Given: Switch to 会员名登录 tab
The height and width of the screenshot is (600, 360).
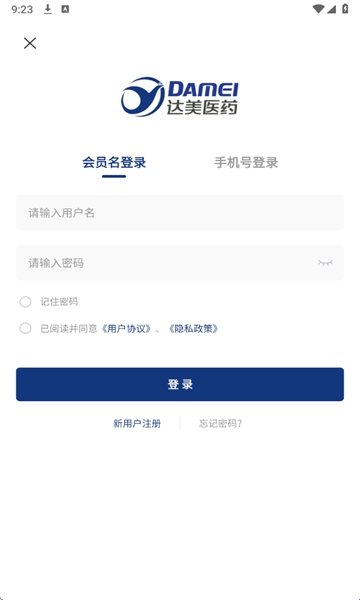Looking at the screenshot, I should tap(114, 163).
